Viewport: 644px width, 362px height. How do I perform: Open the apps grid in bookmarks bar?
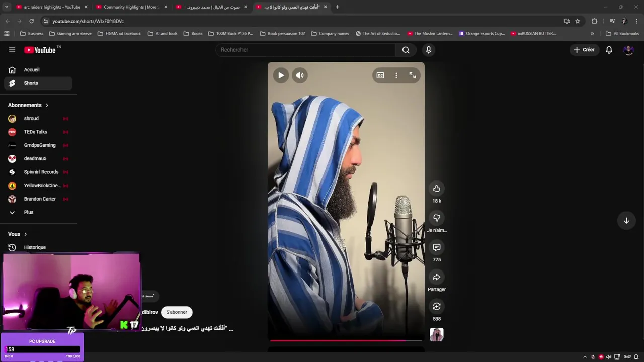(7, 34)
